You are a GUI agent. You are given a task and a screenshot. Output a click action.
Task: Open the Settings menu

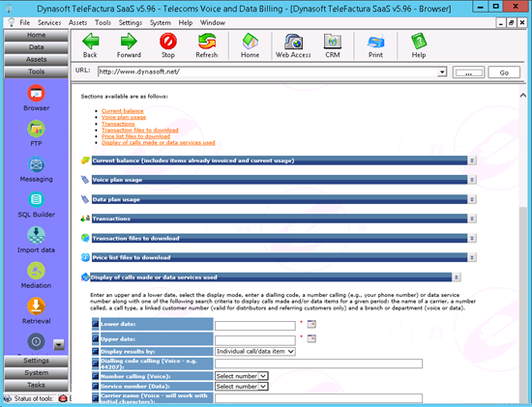131,23
